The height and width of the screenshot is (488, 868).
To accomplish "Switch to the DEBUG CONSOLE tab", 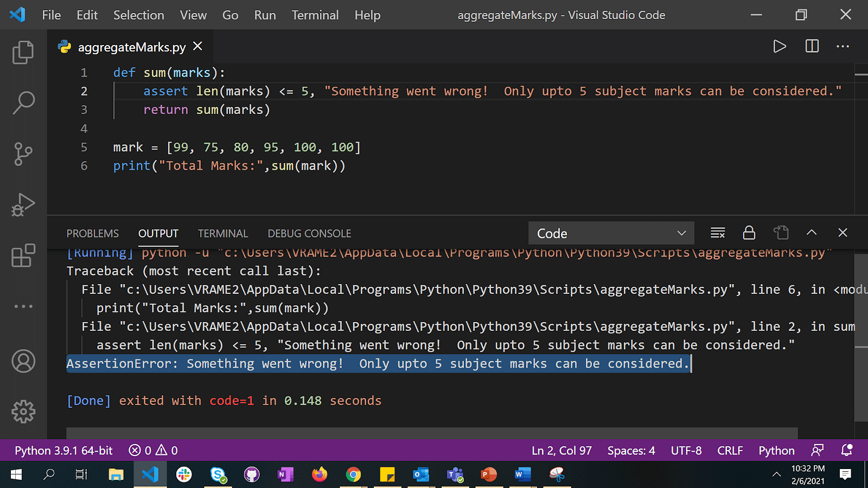I will point(309,234).
